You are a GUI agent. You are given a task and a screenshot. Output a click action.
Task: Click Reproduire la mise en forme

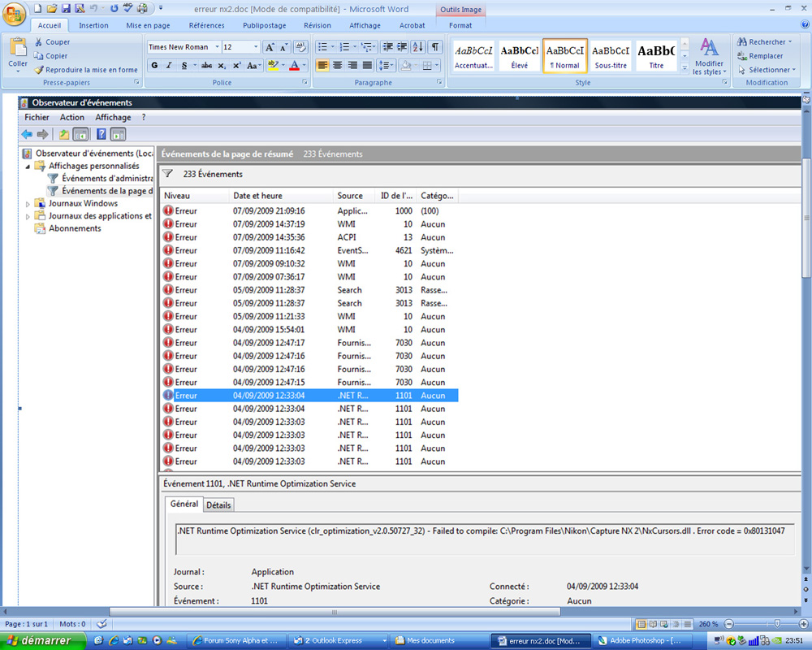(86, 70)
